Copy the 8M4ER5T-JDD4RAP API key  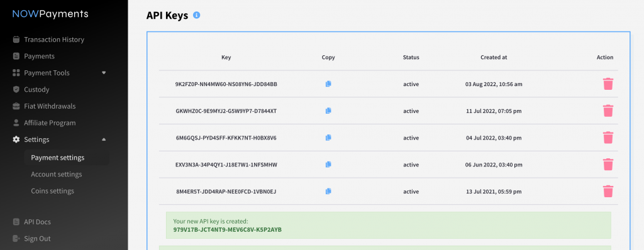pyautogui.click(x=328, y=192)
